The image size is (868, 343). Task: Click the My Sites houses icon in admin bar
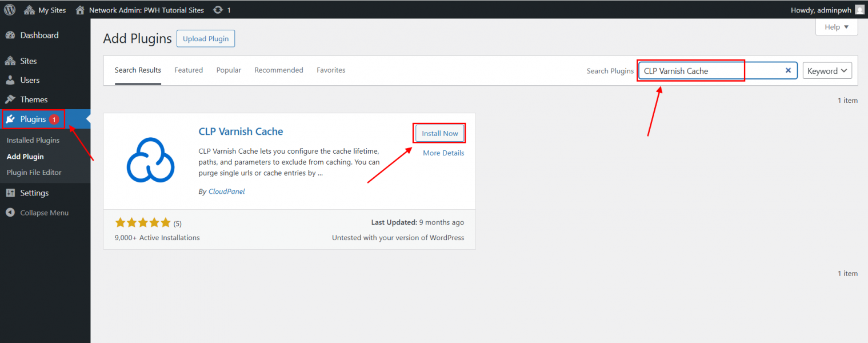[30, 10]
